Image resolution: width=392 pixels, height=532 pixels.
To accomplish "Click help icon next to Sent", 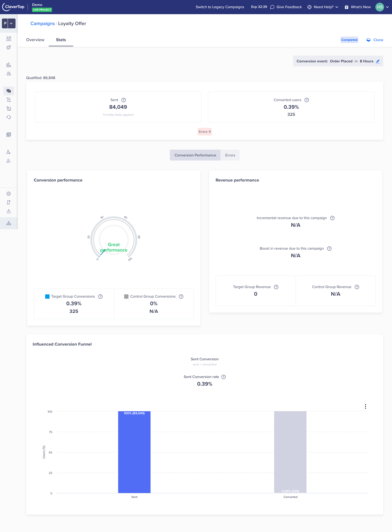I will coord(124,100).
